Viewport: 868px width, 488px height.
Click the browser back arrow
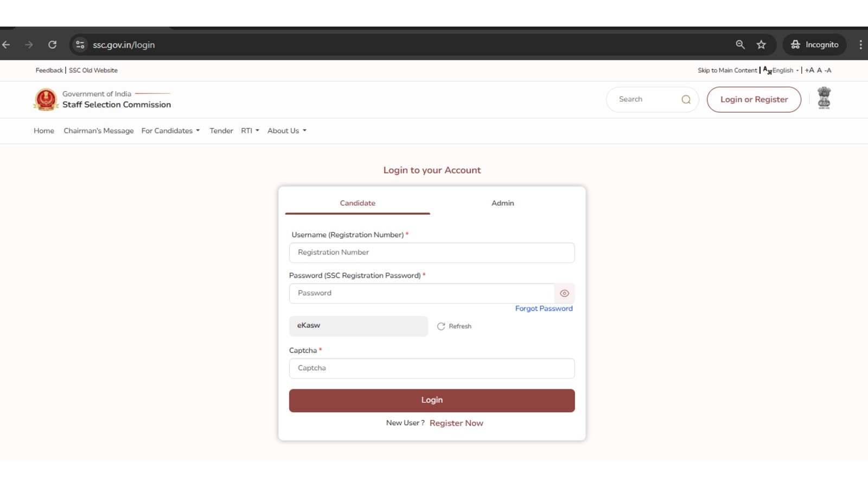(x=6, y=44)
